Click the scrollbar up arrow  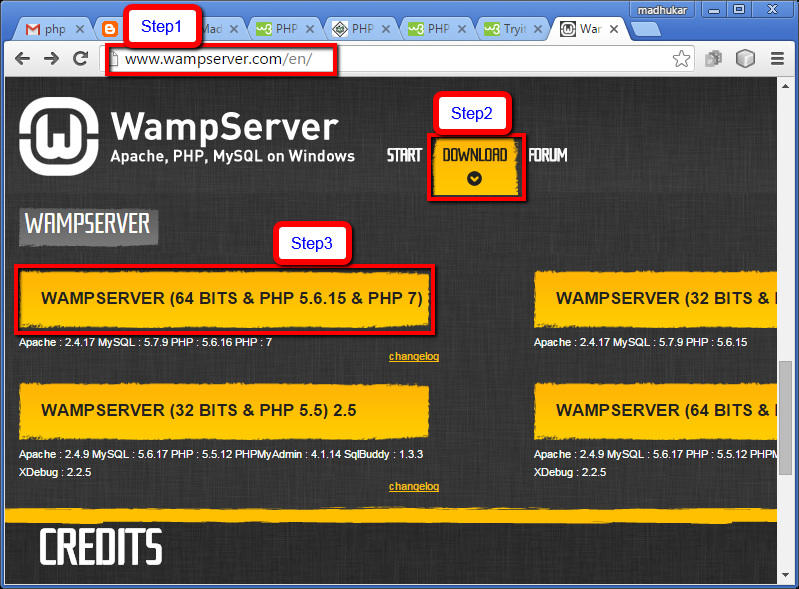pos(786,86)
